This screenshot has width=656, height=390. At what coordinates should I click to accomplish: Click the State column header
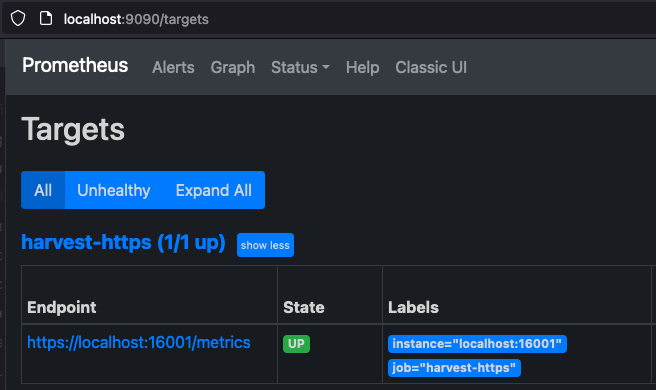tap(304, 308)
